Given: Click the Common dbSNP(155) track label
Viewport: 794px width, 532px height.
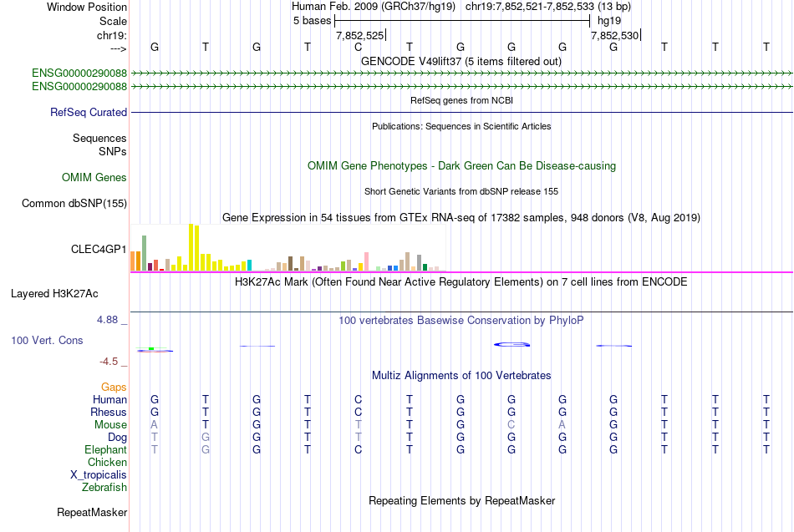Looking at the screenshot, I should tap(74, 204).
